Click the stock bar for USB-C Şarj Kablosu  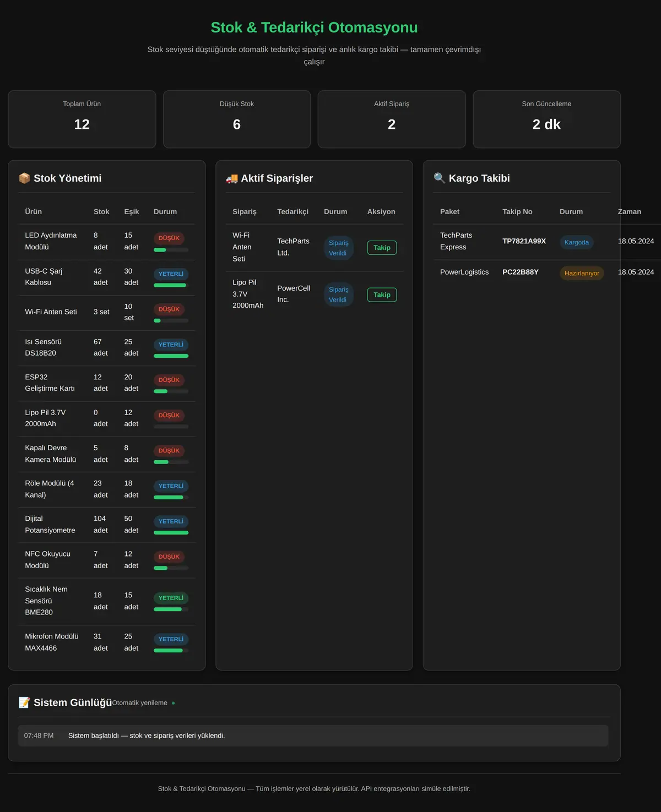point(171,285)
